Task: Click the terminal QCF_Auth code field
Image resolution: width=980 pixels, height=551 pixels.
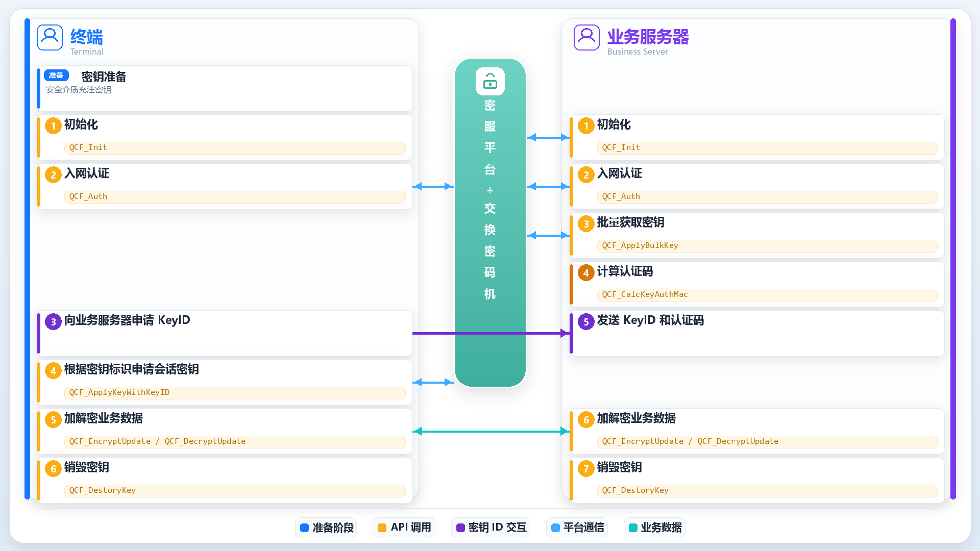Action: coord(235,197)
